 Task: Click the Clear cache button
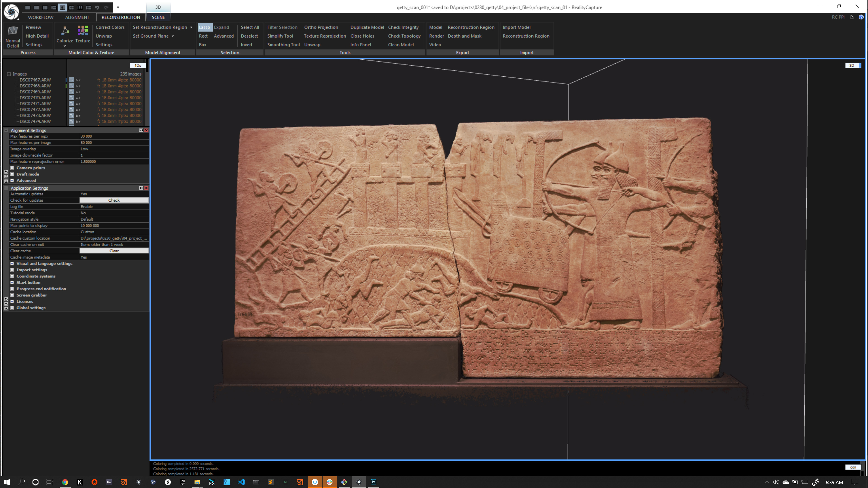(114, 251)
